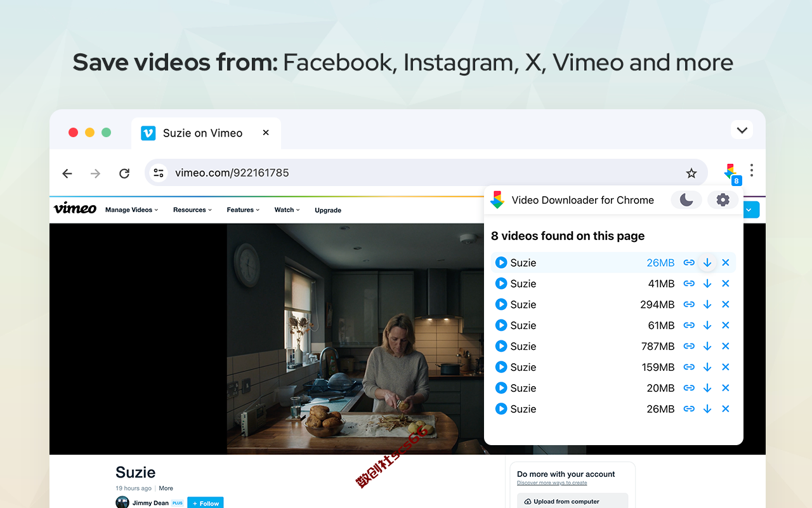The image size is (812, 508).
Task: Expand the Manage Videos menu
Action: click(131, 210)
